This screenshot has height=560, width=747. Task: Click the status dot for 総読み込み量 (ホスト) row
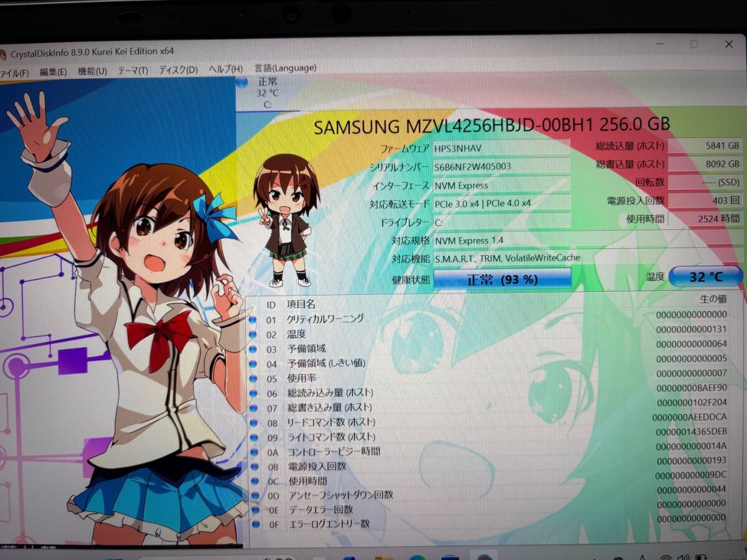pyautogui.click(x=253, y=394)
